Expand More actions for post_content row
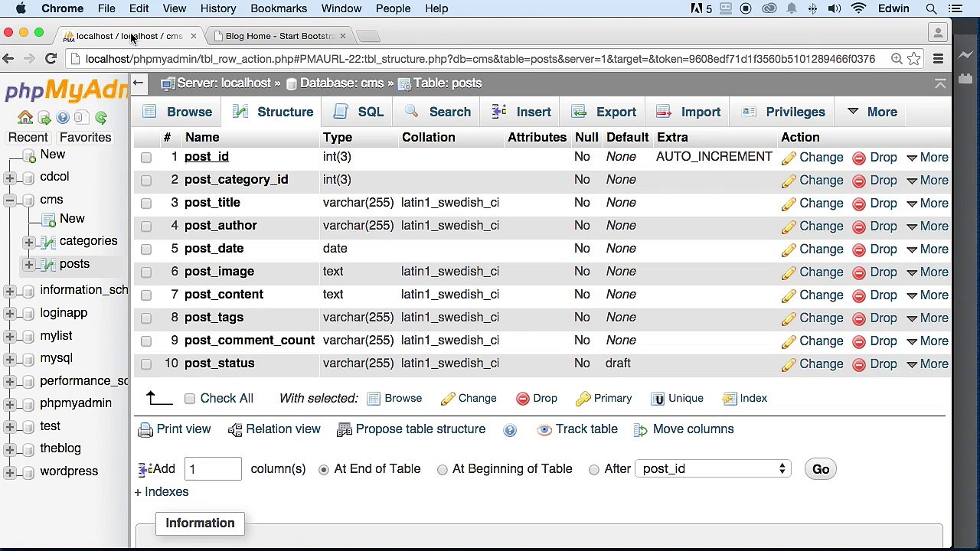The height and width of the screenshot is (551, 980). click(x=927, y=295)
